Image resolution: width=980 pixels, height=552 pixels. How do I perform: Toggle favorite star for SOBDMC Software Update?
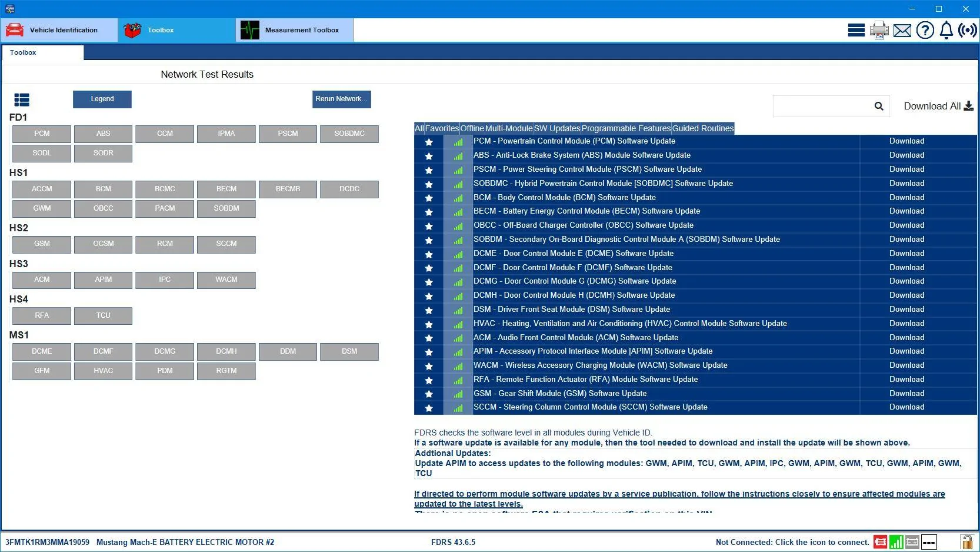click(429, 184)
